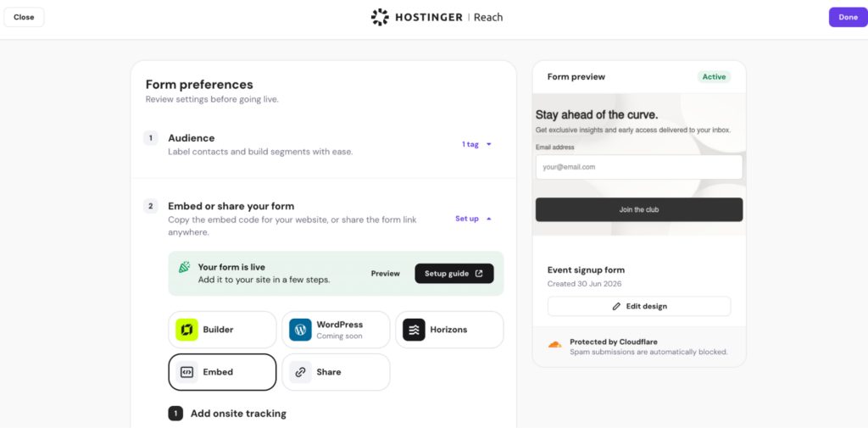Click the Embed code brackets icon

coord(187,372)
